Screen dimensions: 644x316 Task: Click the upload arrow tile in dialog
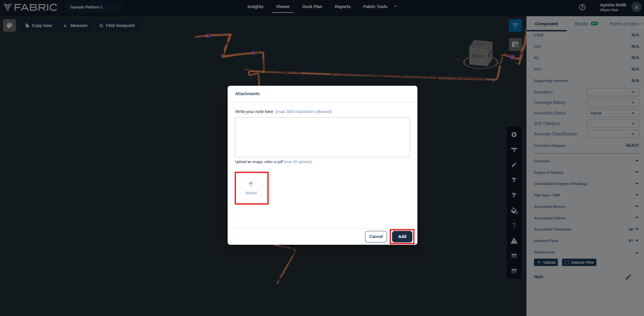pyautogui.click(x=251, y=188)
